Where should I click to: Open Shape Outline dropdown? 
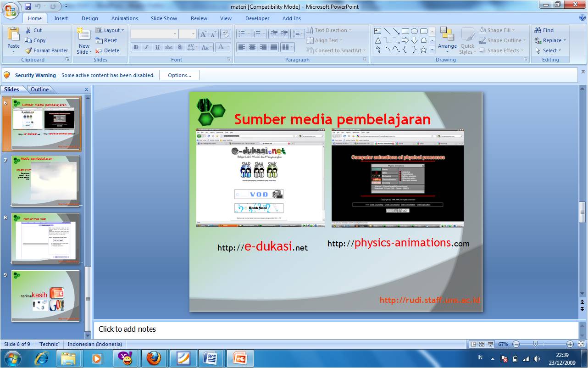(x=502, y=40)
